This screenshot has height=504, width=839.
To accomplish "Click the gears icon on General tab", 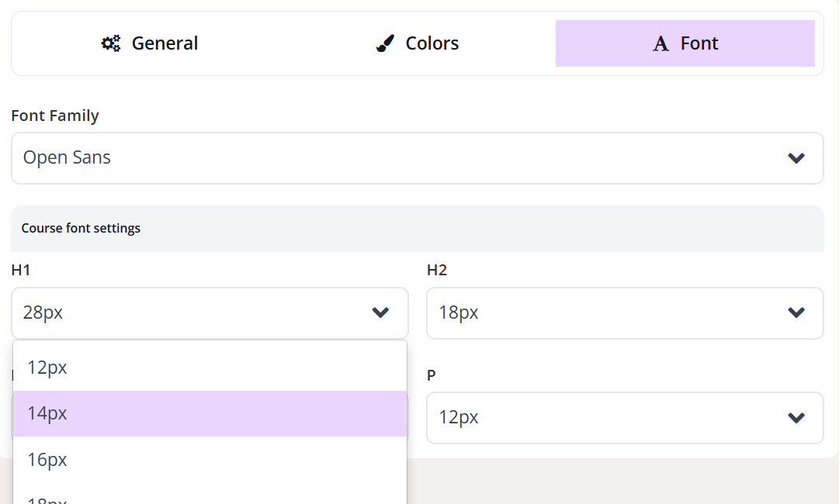I will (x=111, y=43).
